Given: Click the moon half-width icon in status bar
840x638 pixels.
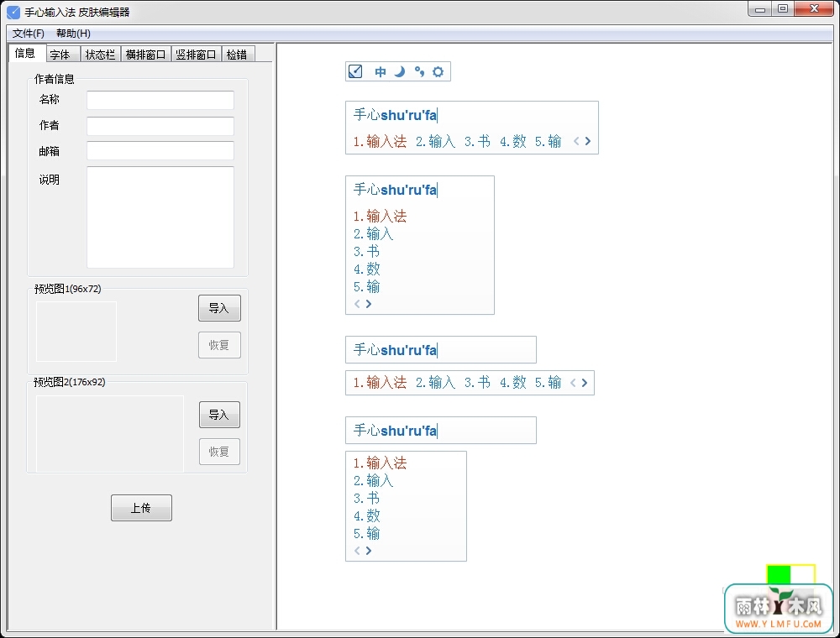Looking at the screenshot, I should pos(400,71).
